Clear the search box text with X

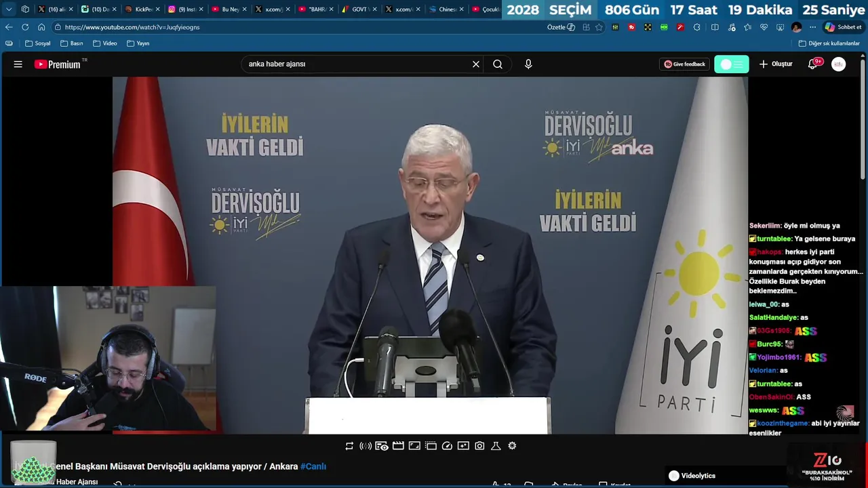coord(476,64)
